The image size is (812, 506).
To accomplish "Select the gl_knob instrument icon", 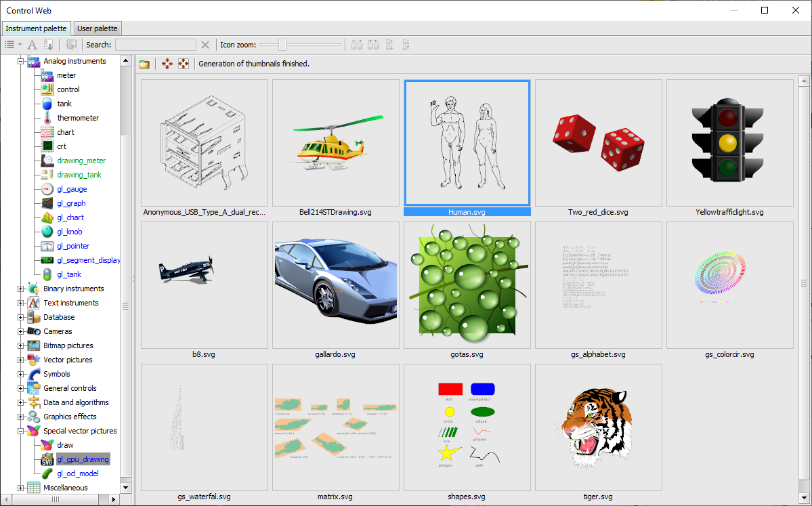I will click(47, 232).
